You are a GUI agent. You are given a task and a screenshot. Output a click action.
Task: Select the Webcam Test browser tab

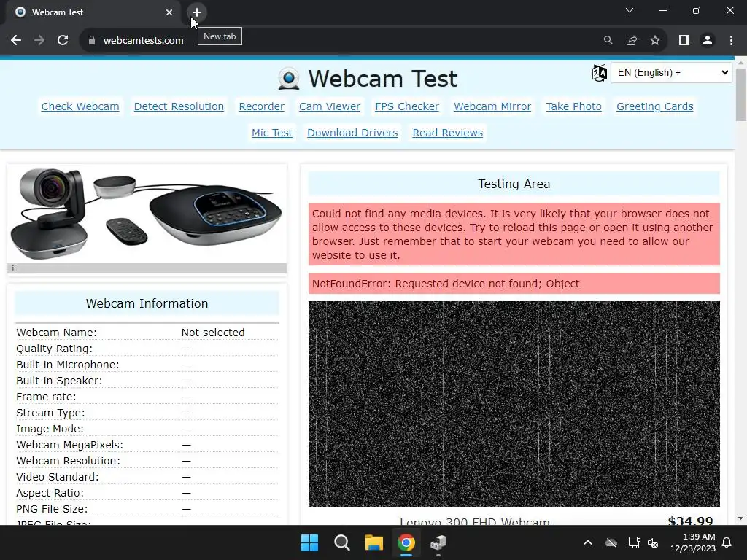93,12
